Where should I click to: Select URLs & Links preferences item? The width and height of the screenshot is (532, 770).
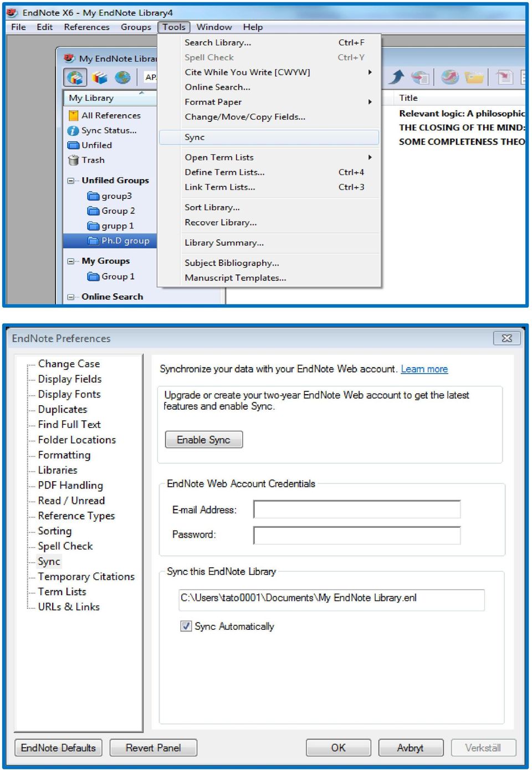point(69,607)
